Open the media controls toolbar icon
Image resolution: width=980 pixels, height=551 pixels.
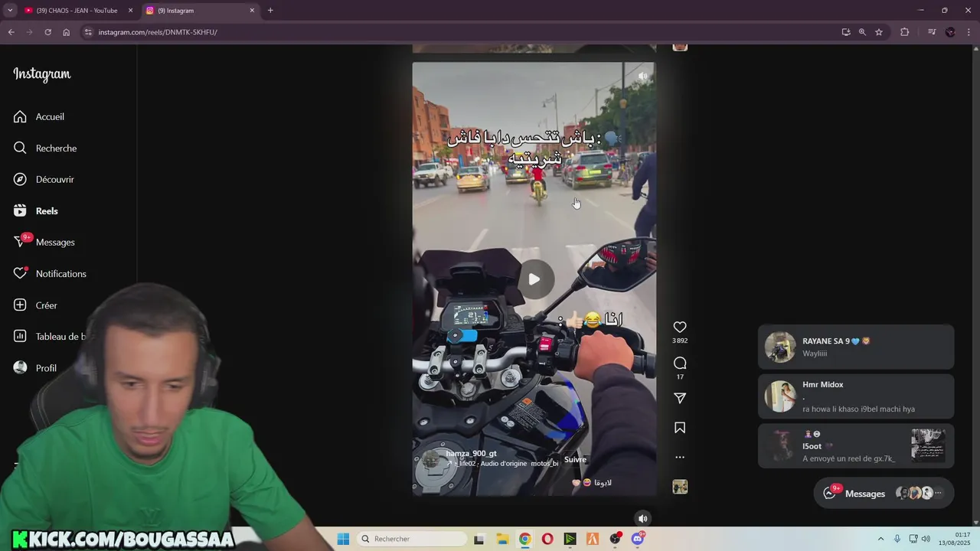[x=932, y=32]
